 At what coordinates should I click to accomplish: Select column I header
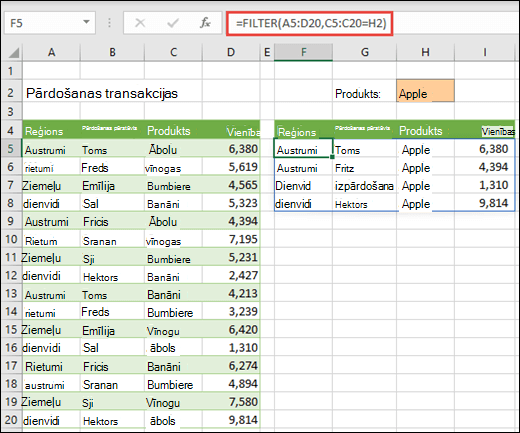coord(484,52)
